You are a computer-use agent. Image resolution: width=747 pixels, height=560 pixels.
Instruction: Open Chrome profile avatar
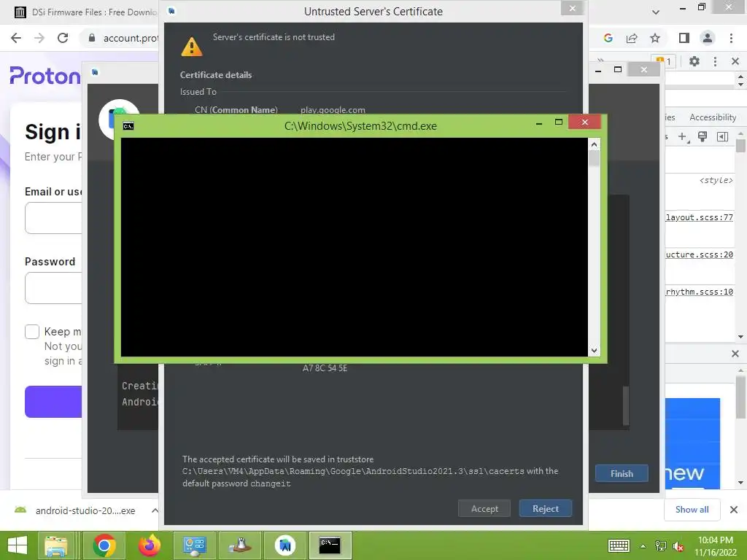708,38
